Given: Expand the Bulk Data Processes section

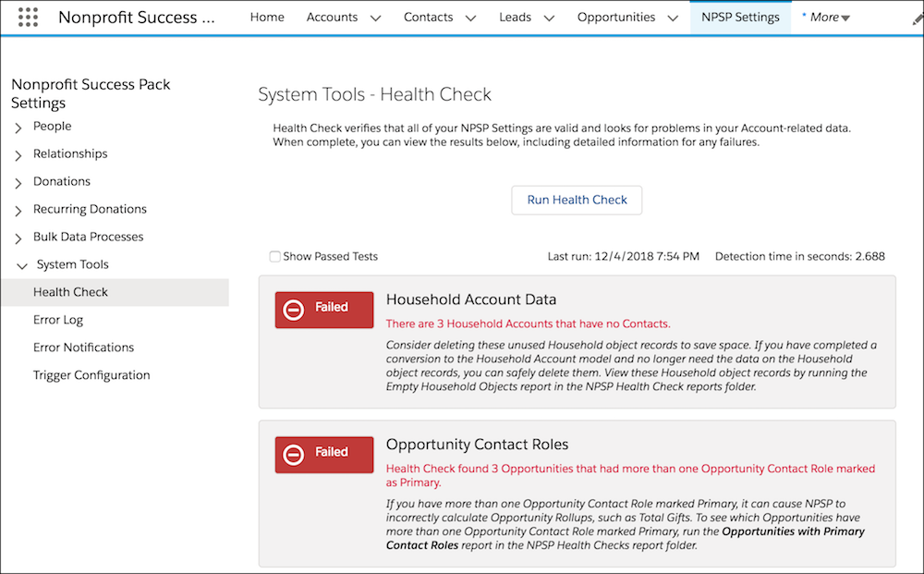Looking at the screenshot, I should (18, 238).
